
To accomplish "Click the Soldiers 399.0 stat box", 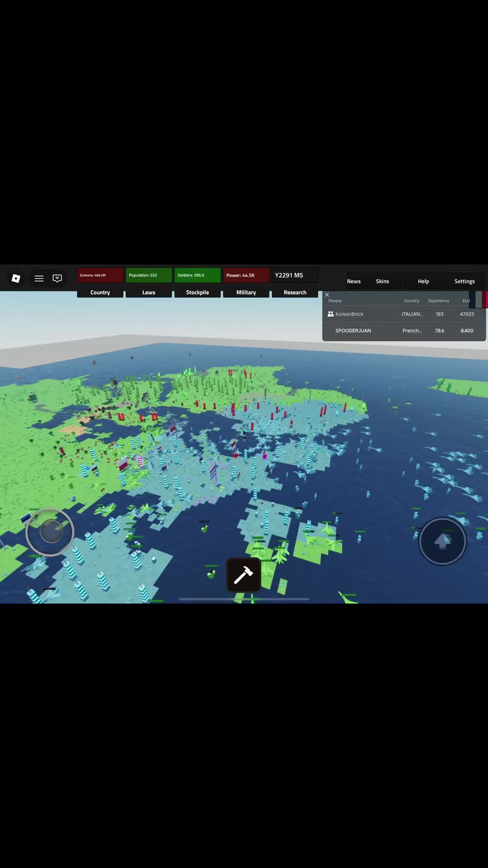I will coord(197,275).
